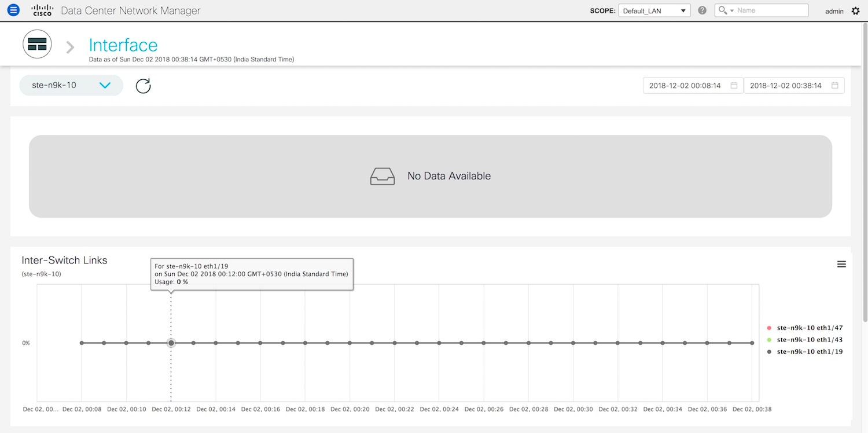868x433 pixels.
Task: Click the Dec 02, 00:38 axis label
Action: [x=752, y=409]
